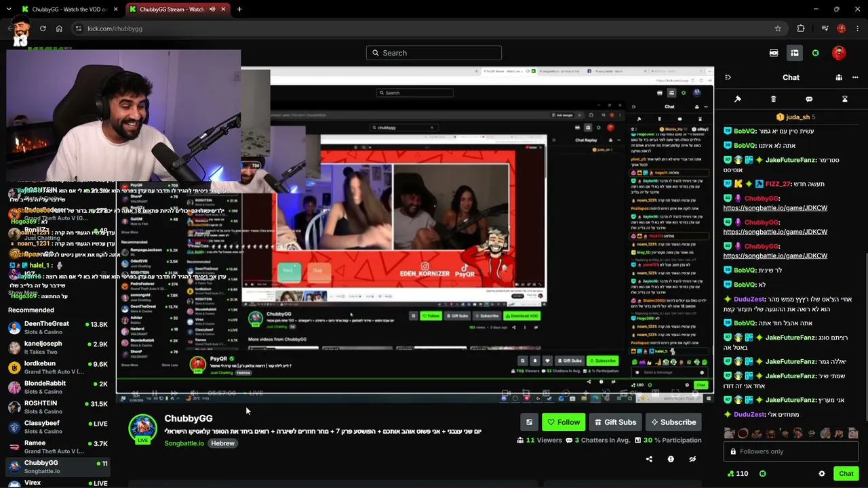Open the people icon in the Chat header
Viewport: 868px width, 488px height.
(x=839, y=77)
